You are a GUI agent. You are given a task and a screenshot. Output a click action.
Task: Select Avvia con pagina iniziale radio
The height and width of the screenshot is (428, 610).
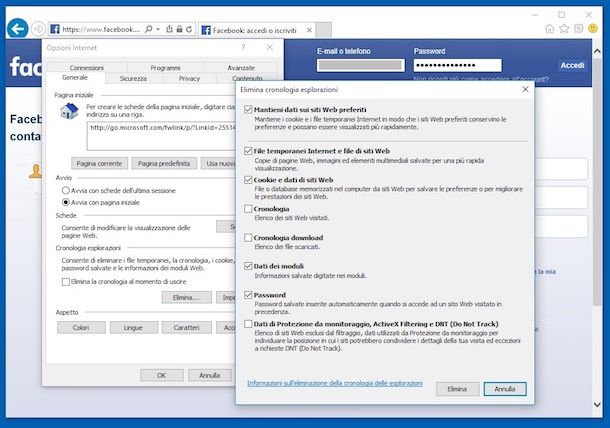[x=101, y=202]
